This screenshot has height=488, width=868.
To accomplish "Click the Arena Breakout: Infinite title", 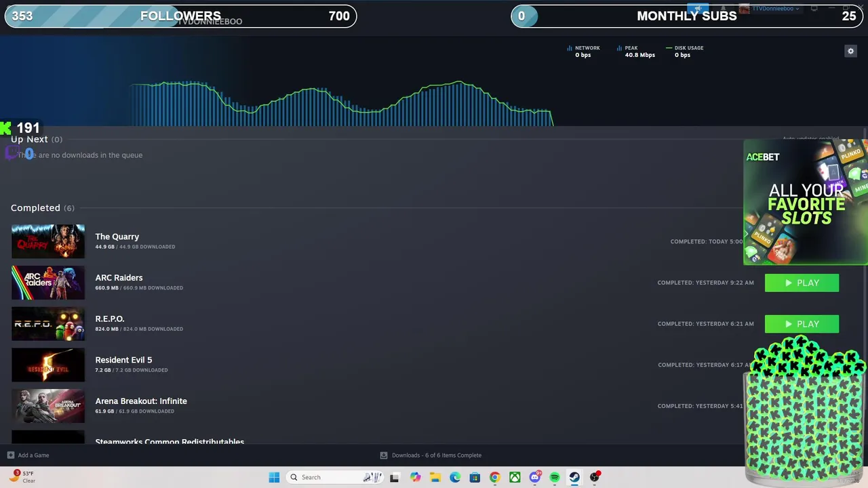I will [x=141, y=401].
